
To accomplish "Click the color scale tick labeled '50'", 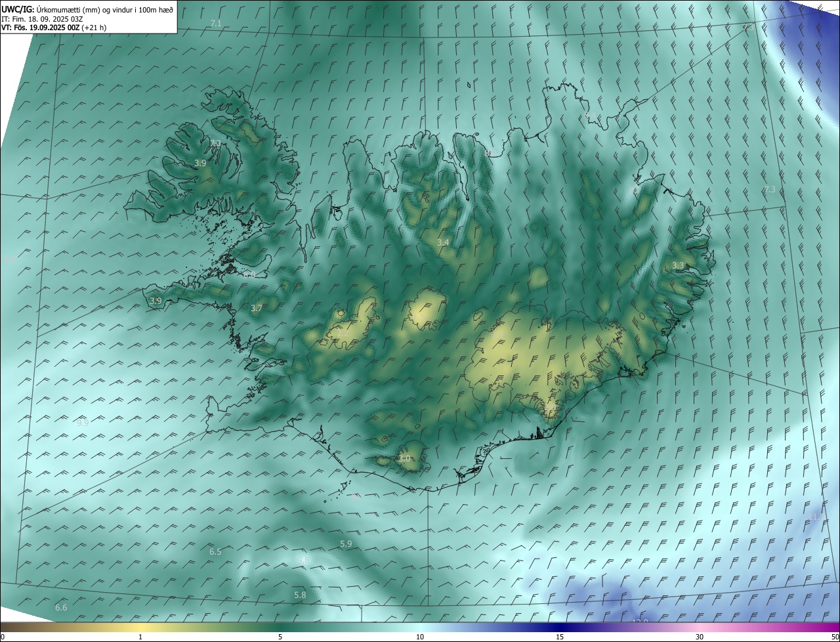I will pyautogui.click(x=835, y=637).
